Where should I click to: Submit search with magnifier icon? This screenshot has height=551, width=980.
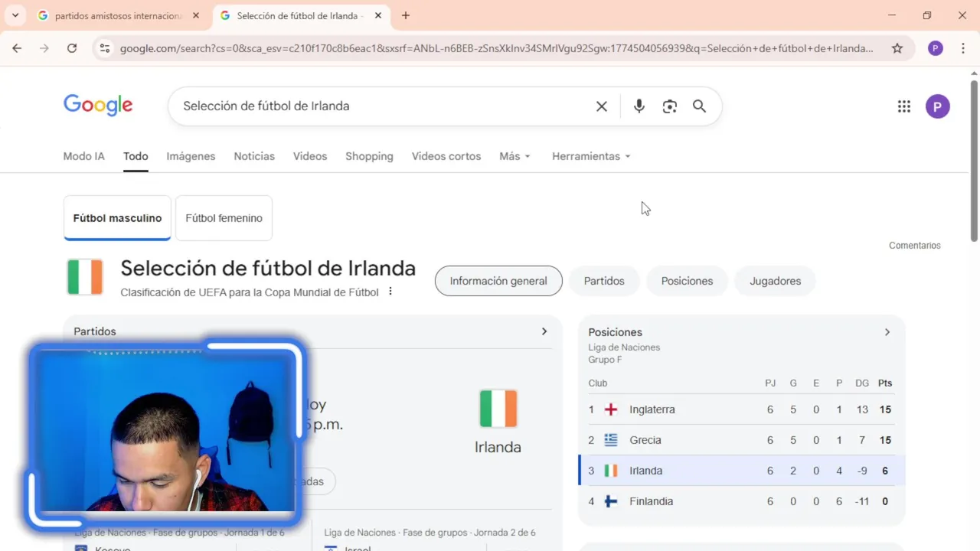coord(699,106)
